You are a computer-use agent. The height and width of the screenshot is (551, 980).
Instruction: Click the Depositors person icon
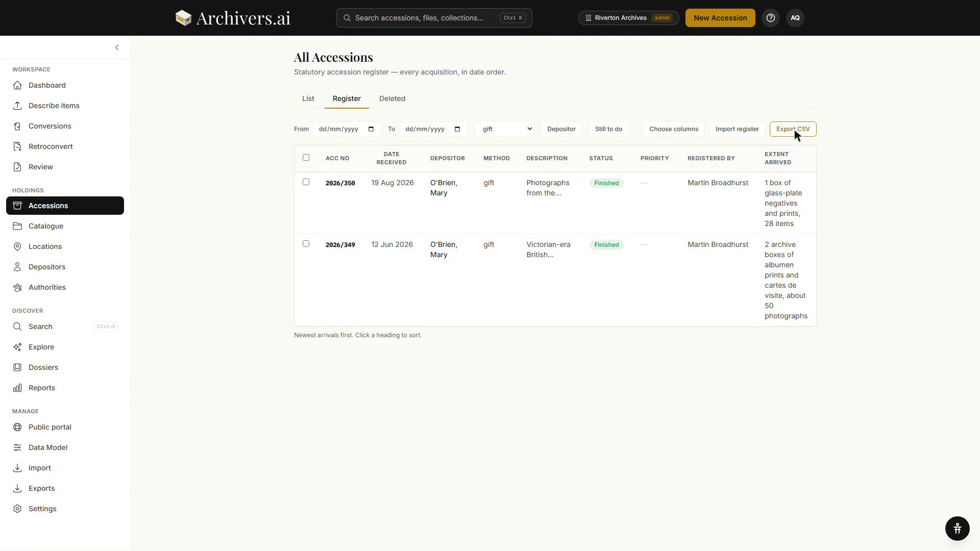tap(17, 267)
